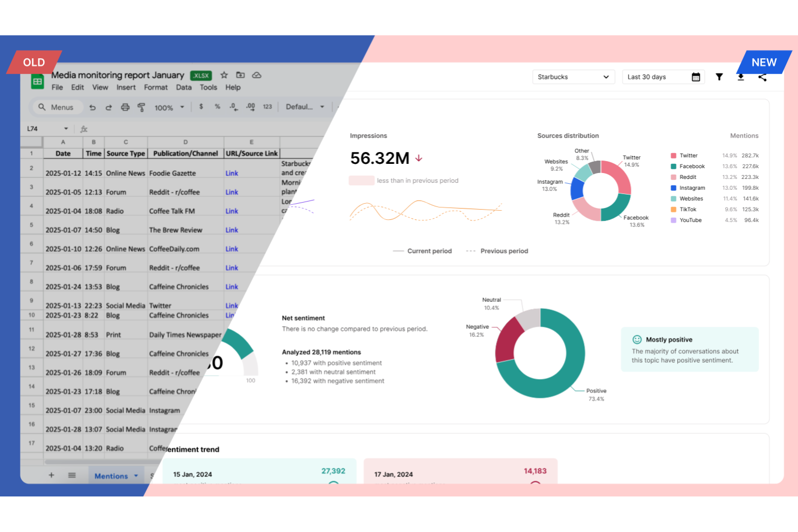Open the Tools menu
This screenshot has width=798, height=532.
point(209,87)
